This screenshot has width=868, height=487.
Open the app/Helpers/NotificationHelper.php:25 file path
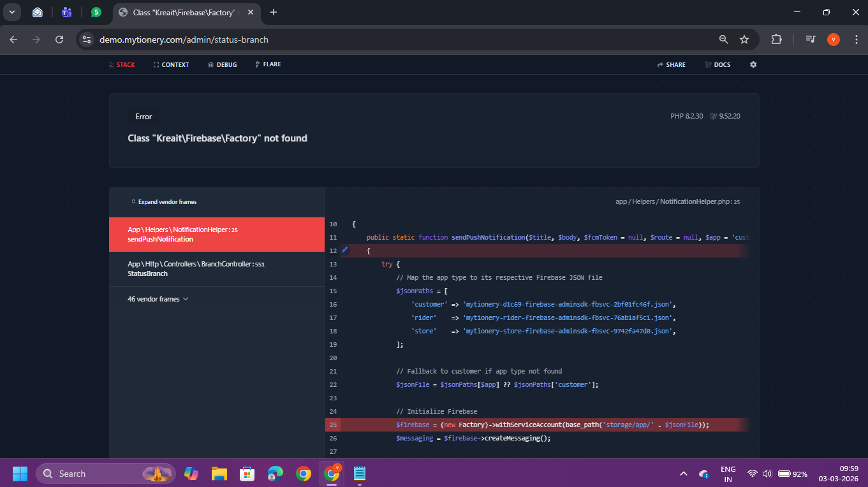click(x=677, y=201)
